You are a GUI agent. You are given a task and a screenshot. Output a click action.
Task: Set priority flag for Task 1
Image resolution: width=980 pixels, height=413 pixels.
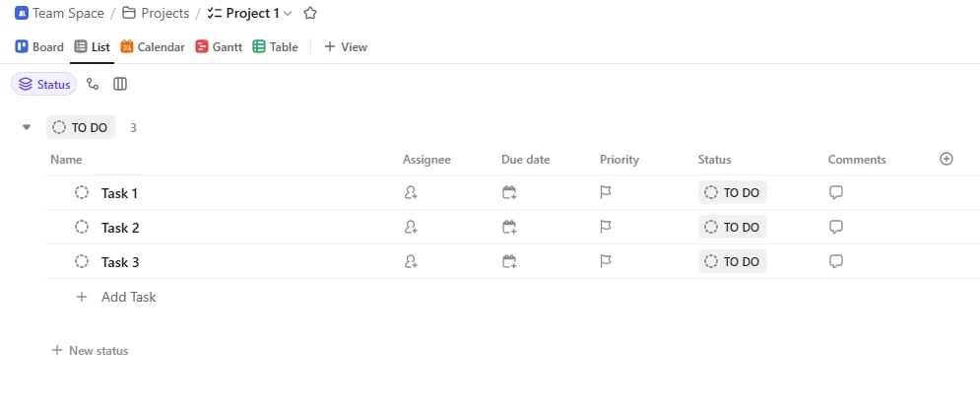606,193
